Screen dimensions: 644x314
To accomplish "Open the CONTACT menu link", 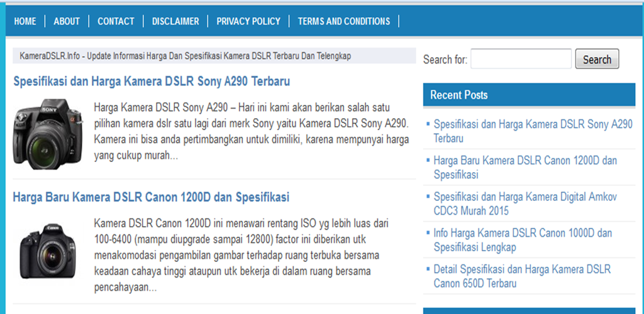I will pyautogui.click(x=116, y=21).
